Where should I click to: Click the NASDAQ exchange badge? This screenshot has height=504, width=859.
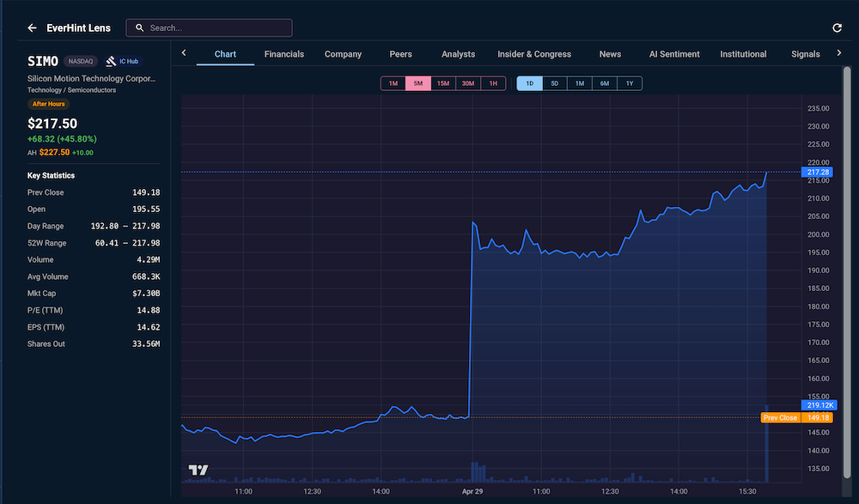pos(81,61)
